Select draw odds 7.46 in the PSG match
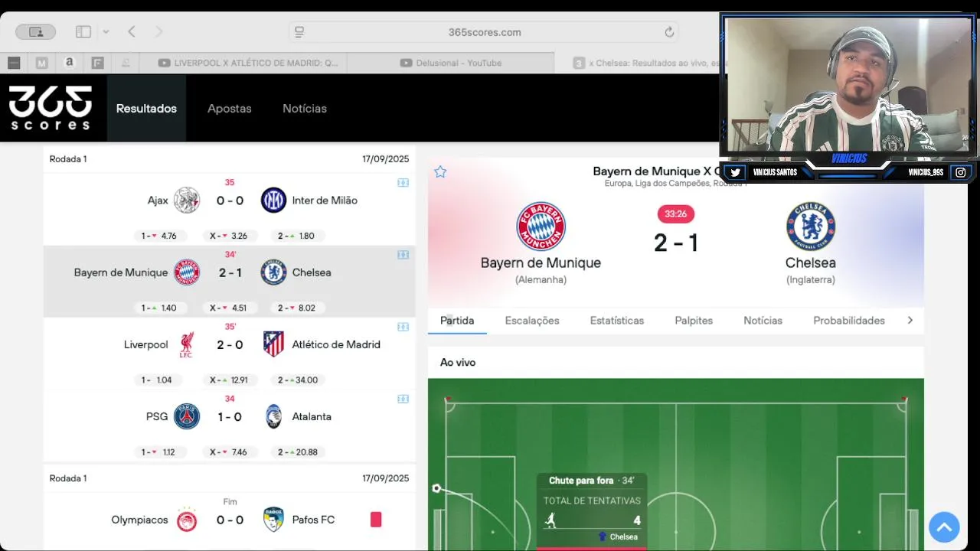 tap(229, 452)
